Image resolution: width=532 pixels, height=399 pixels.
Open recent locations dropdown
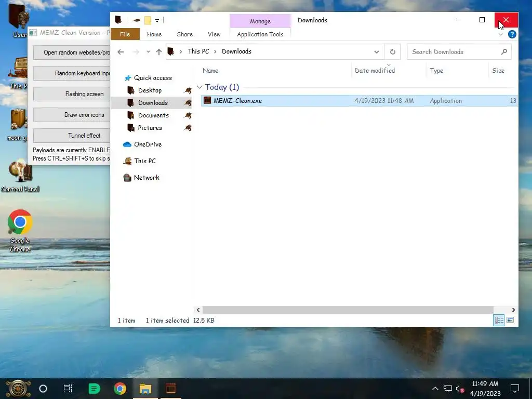pos(148,52)
